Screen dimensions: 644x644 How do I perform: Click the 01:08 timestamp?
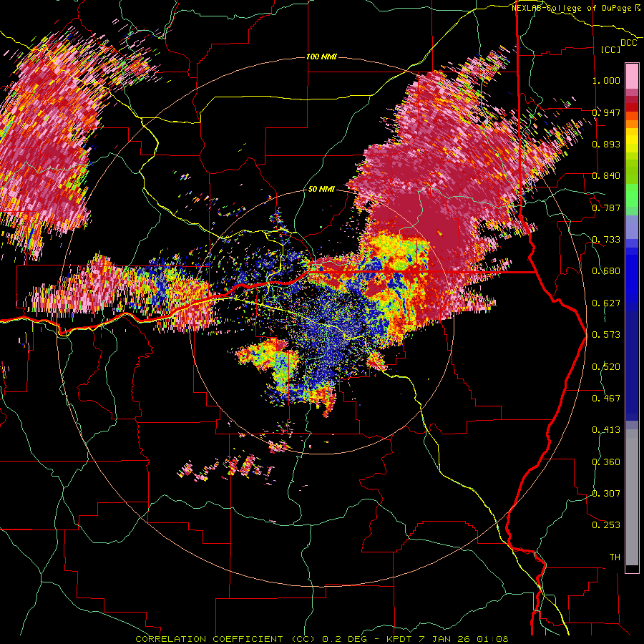click(492, 639)
